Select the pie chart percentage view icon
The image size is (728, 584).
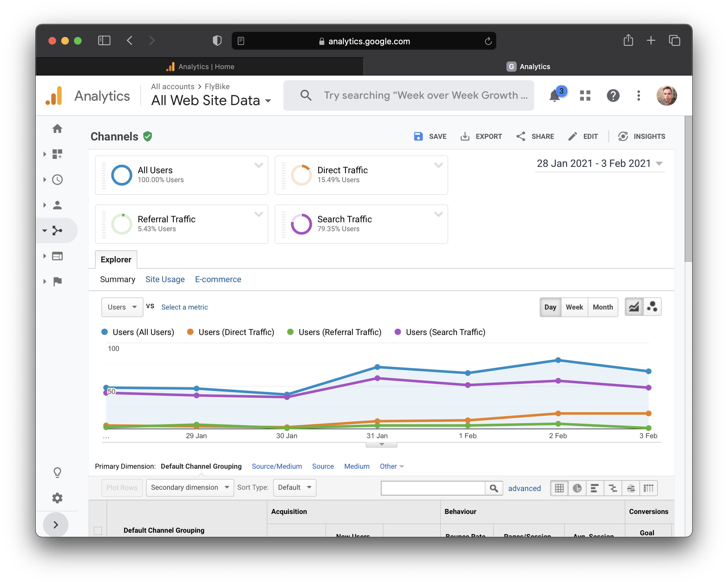click(577, 488)
